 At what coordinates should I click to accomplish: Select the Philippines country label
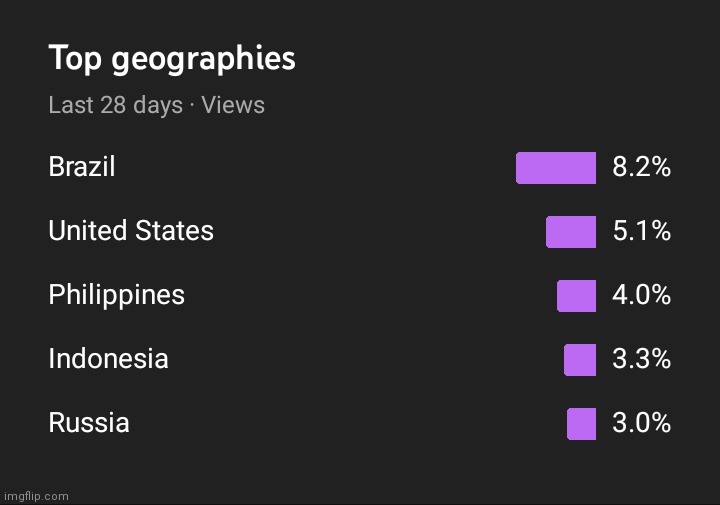tap(117, 295)
